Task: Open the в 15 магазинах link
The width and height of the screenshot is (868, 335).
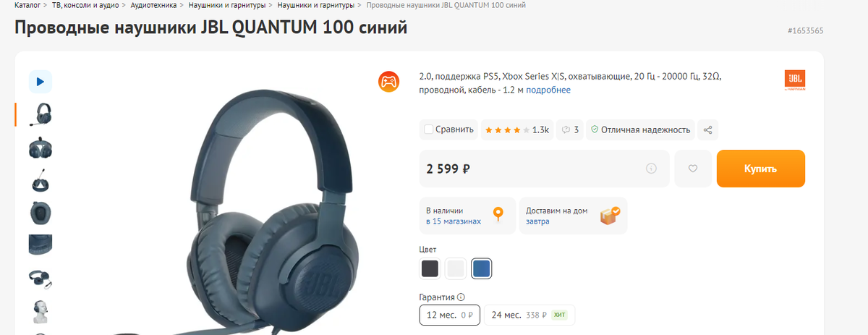Action: coord(454,221)
